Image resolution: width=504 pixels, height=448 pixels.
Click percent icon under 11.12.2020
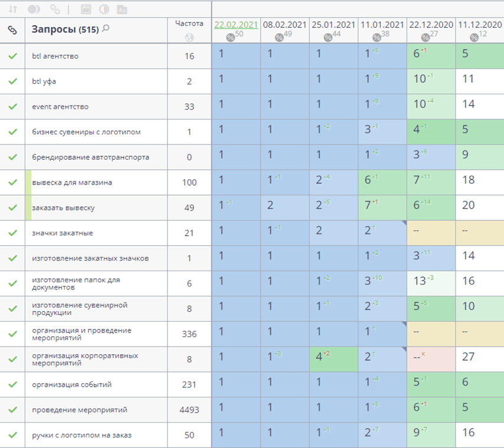[474, 38]
